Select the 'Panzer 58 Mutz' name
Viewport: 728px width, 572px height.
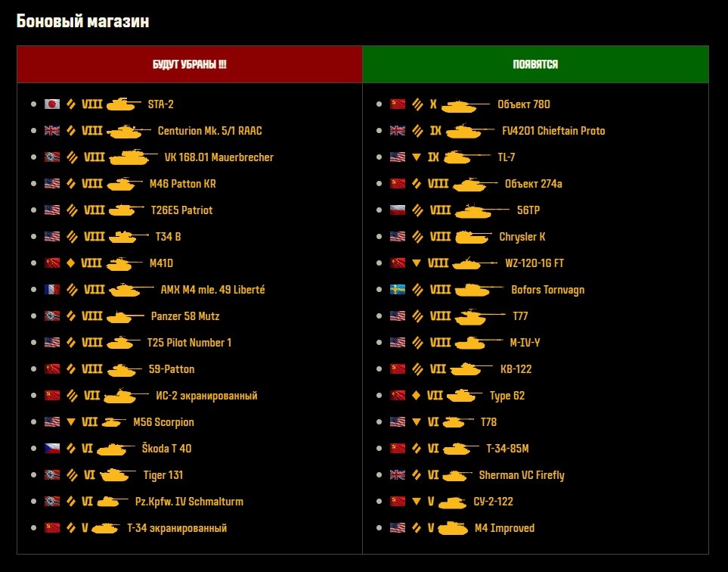point(185,316)
